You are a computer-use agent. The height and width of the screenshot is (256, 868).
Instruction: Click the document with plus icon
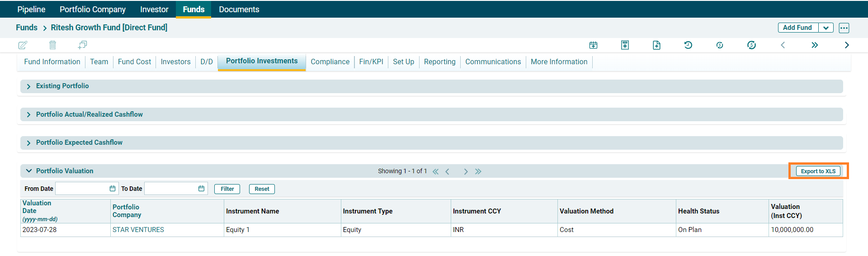[656, 45]
